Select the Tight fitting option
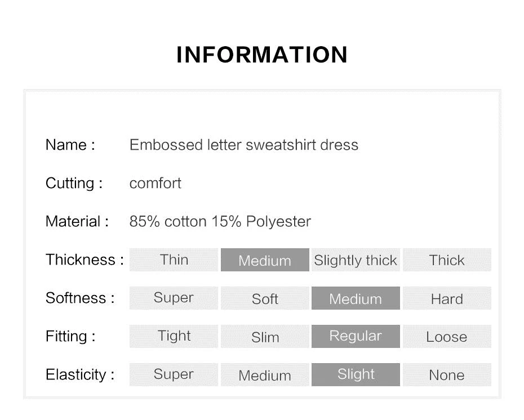 coord(174,336)
